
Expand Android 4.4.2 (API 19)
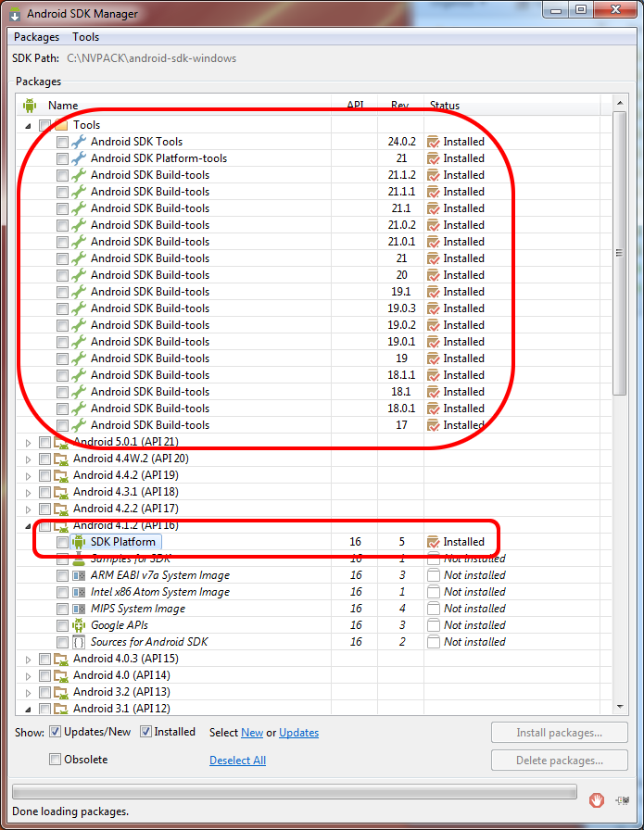coord(28,476)
